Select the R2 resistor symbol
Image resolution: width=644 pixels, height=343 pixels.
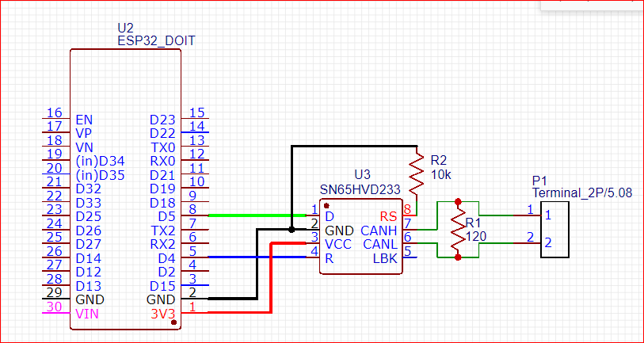click(x=417, y=173)
